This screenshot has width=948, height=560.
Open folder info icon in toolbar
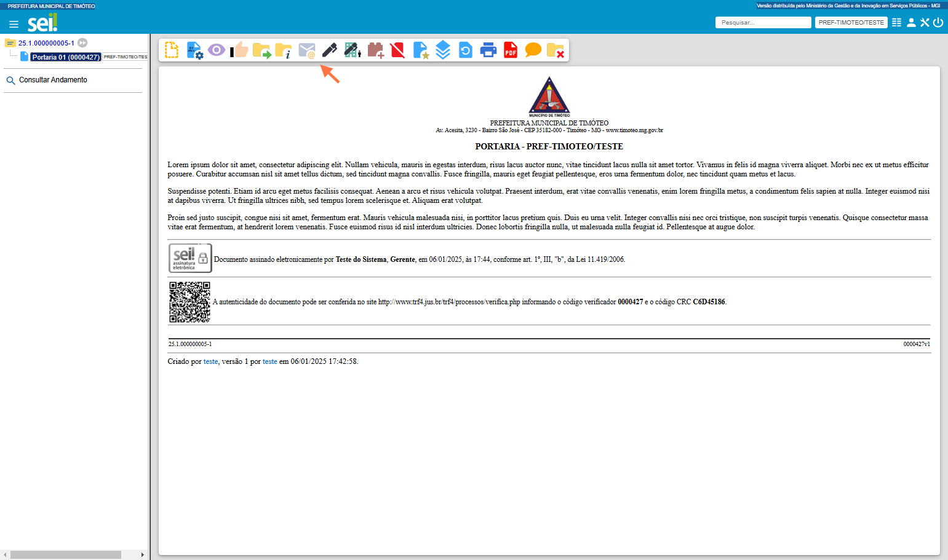pos(284,50)
